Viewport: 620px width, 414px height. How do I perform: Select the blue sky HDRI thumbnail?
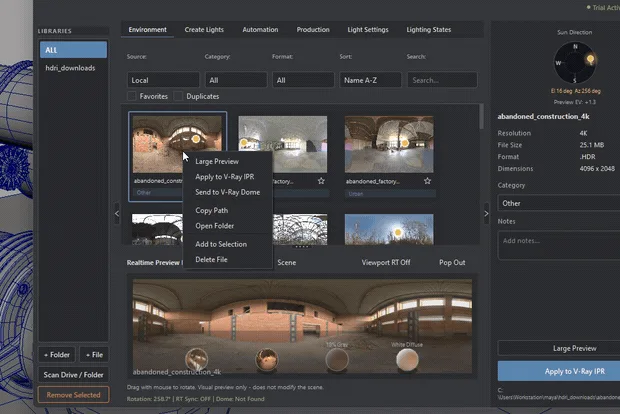(389, 229)
